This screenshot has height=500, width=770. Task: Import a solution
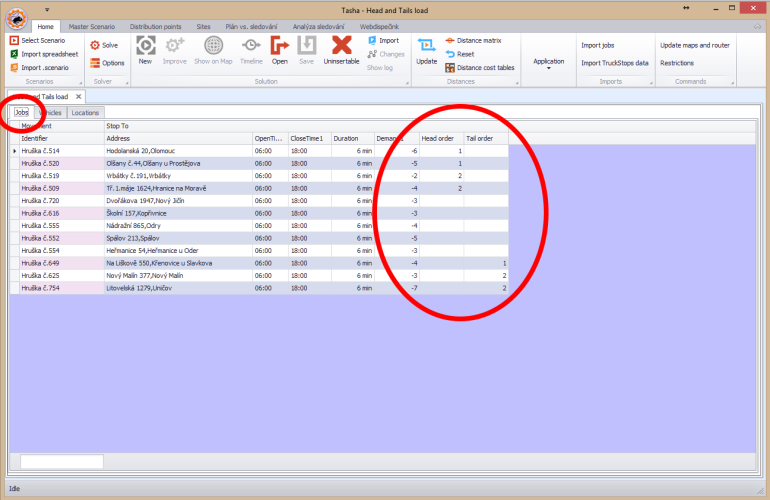(x=384, y=40)
